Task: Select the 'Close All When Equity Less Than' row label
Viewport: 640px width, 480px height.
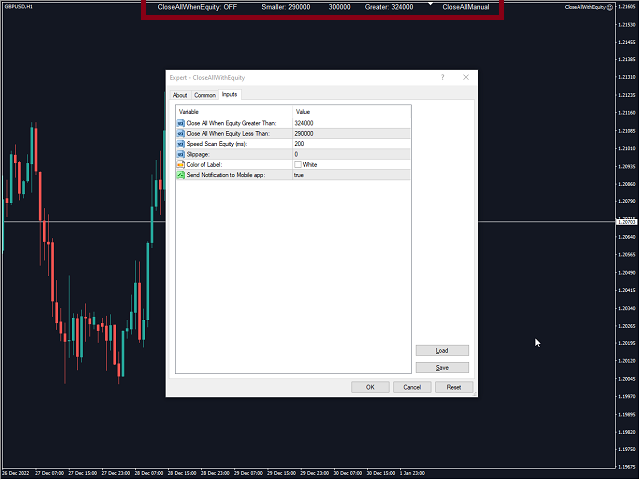Action: point(228,133)
